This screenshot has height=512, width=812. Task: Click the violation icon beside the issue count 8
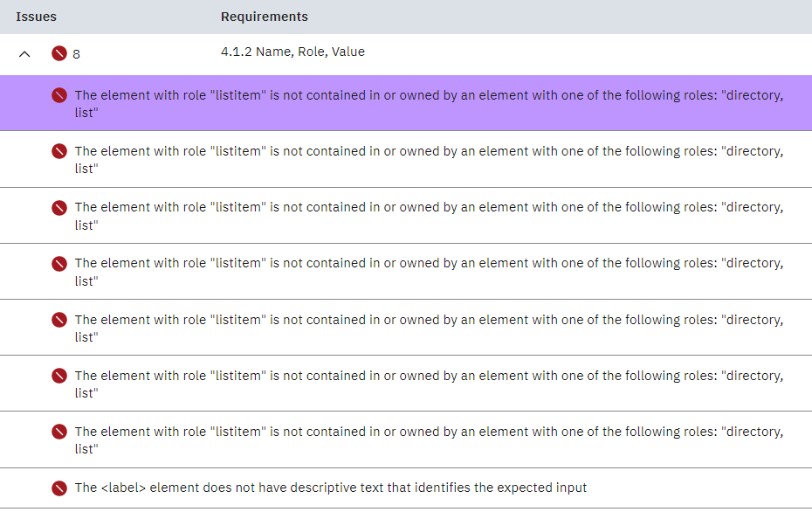[x=59, y=53]
